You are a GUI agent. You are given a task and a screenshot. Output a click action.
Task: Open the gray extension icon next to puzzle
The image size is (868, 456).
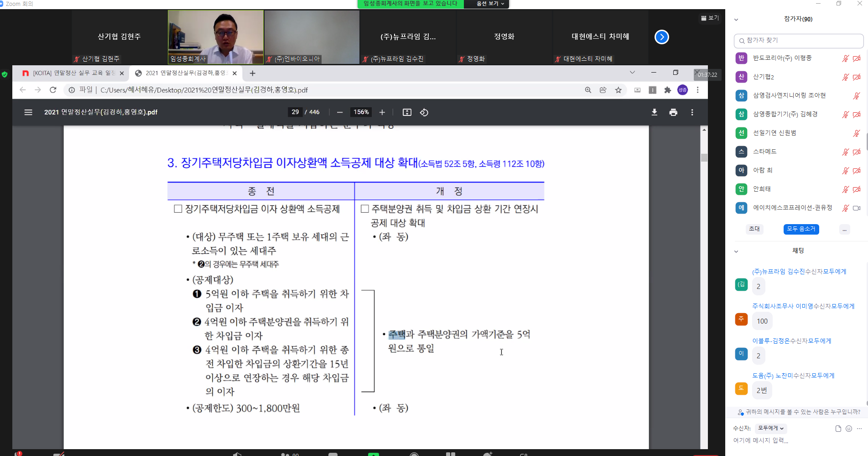(653, 90)
